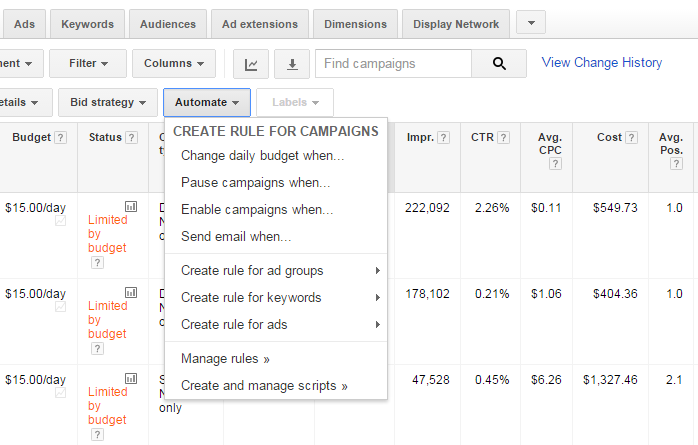The image size is (698, 445).
Task: Click help icon under Limited by budget, $549.73 row
Action: [x=97, y=263]
